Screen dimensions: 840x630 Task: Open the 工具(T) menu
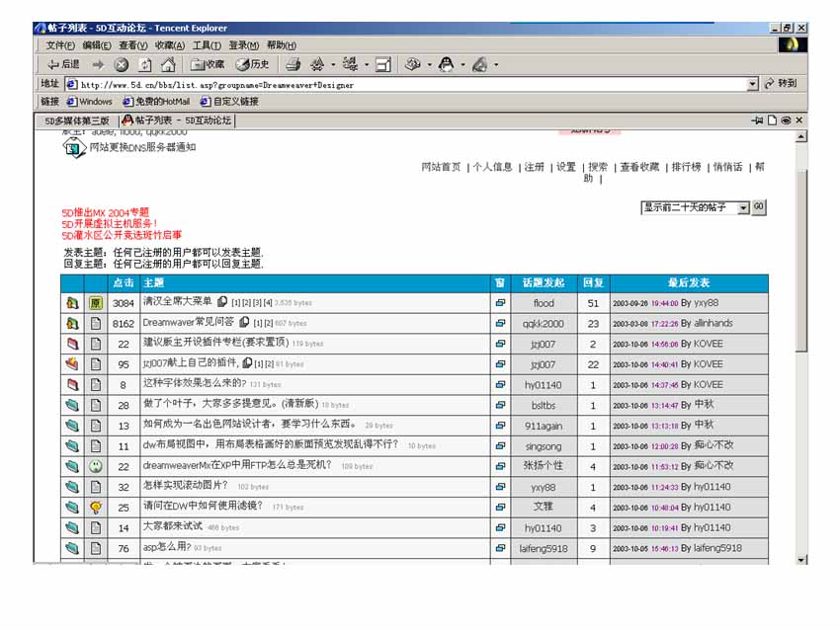(x=207, y=45)
